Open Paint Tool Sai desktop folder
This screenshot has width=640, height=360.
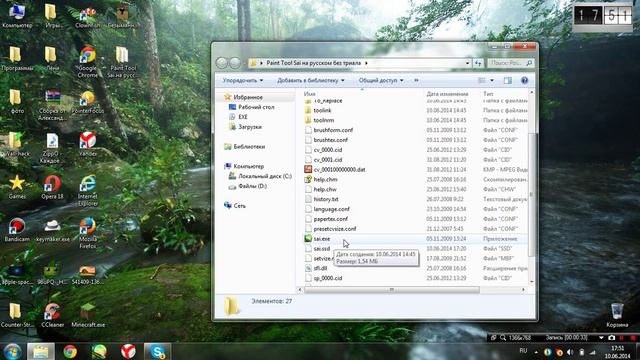(x=122, y=62)
